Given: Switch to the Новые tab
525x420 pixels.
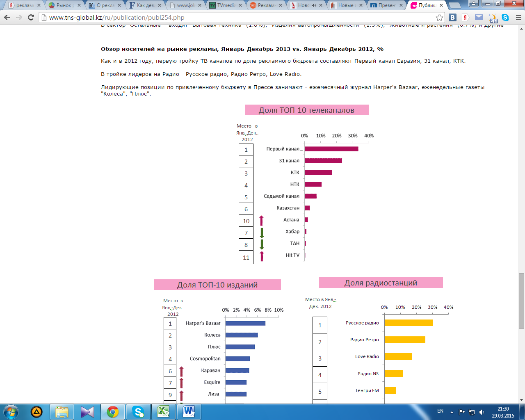Looking at the screenshot, I should (x=346, y=5).
